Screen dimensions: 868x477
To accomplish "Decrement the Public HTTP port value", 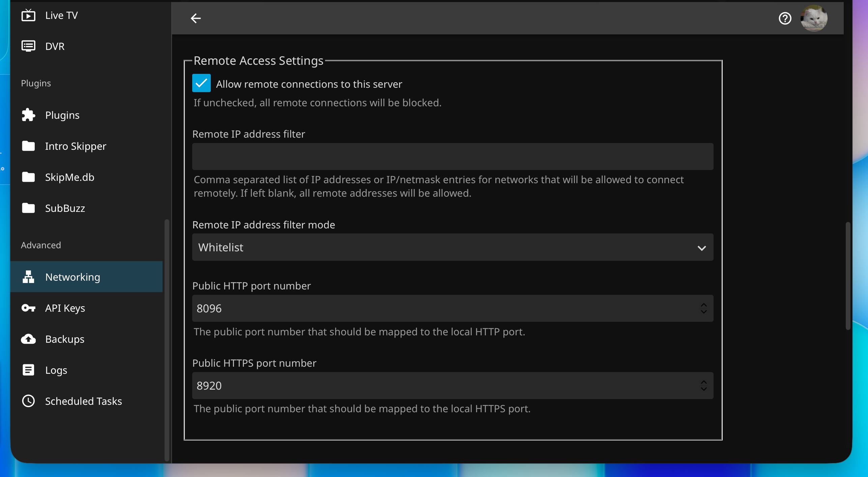I will click(x=704, y=312).
